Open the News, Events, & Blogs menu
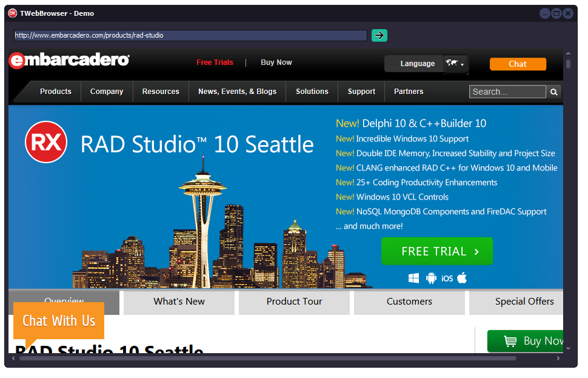588x378 pixels. tap(238, 92)
